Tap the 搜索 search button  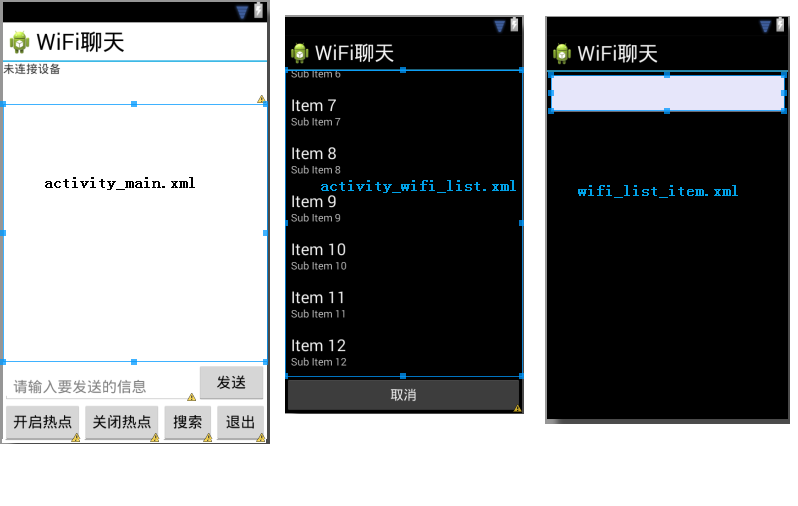(187, 422)
